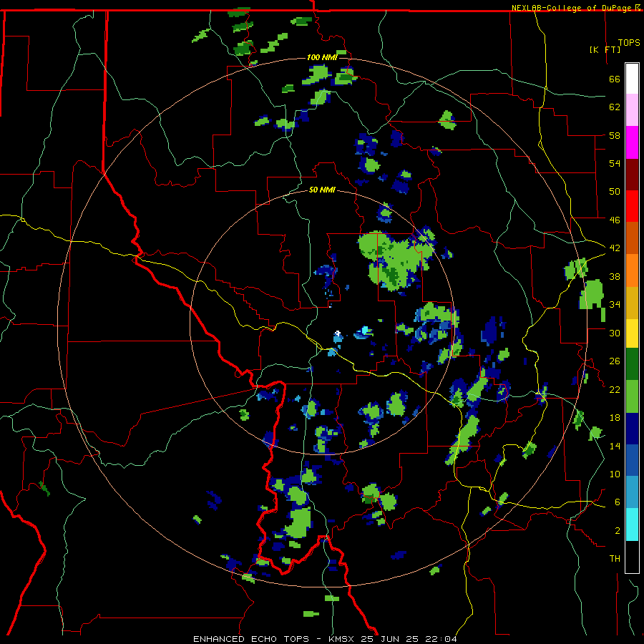Click the "66" scale value
This screenshot has width=644, height=644.
tap(615, 79)
